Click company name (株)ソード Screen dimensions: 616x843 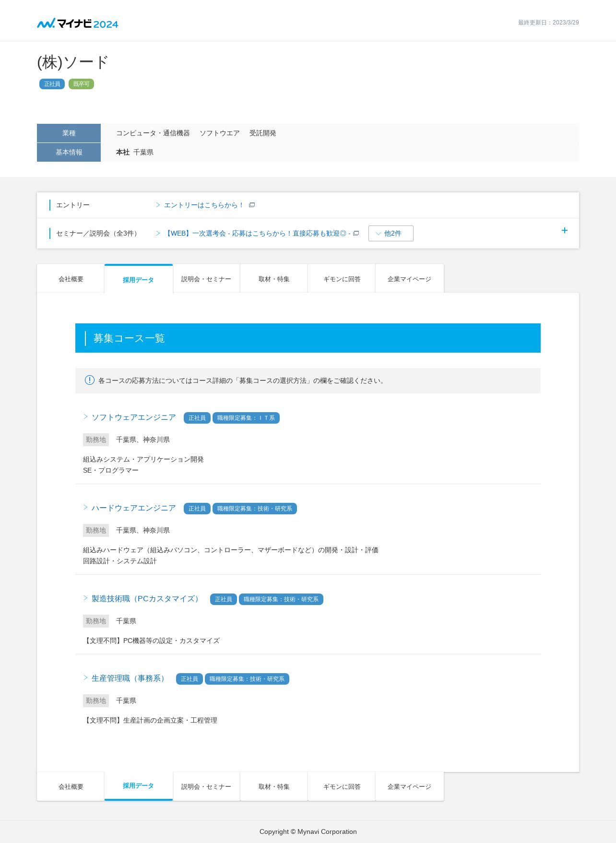tap(73, 62)
